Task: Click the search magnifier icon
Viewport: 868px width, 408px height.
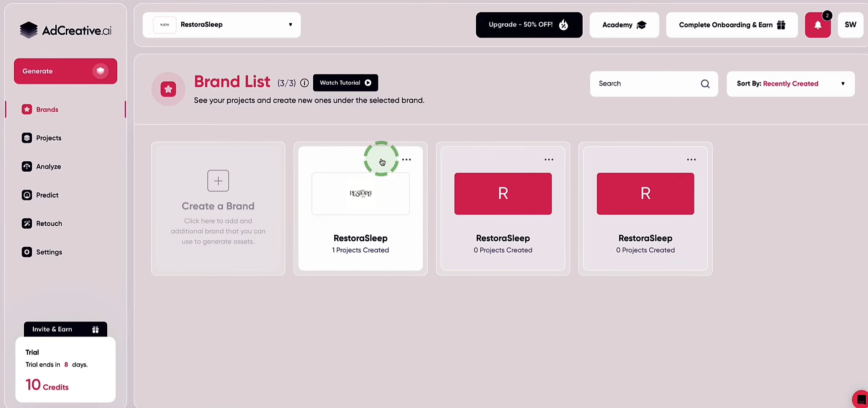Action: click(705, 84)
